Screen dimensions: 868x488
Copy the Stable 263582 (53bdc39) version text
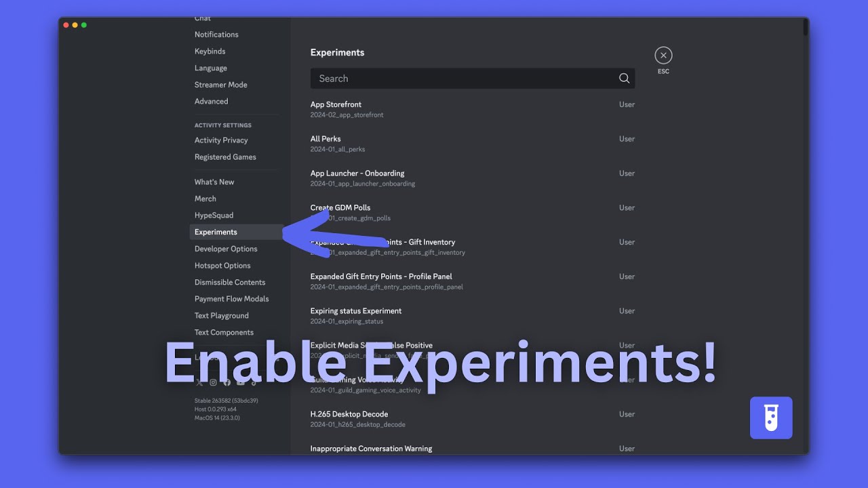226,401
